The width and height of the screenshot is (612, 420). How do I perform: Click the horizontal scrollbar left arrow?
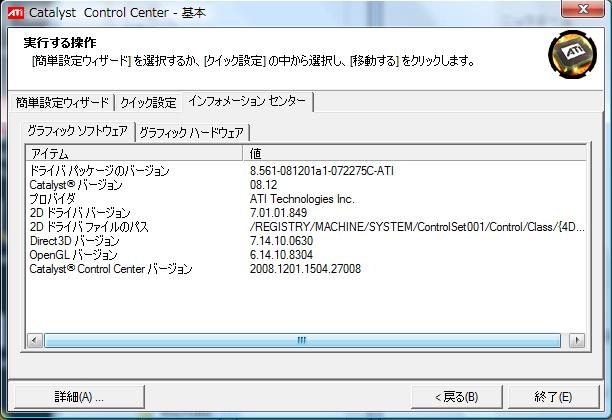coord(35,340)
